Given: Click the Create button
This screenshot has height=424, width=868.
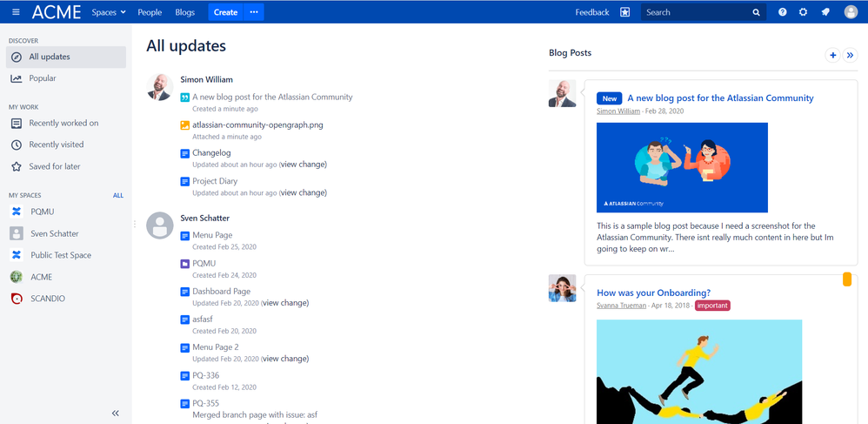Looking at the screenshot, I should pyautogui.click(x=225, y=12).
